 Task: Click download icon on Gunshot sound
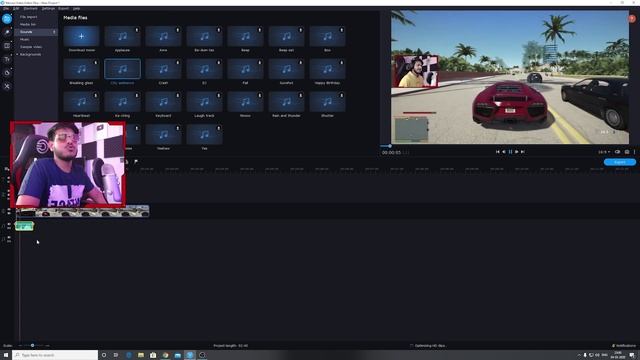tap(301, 62)
